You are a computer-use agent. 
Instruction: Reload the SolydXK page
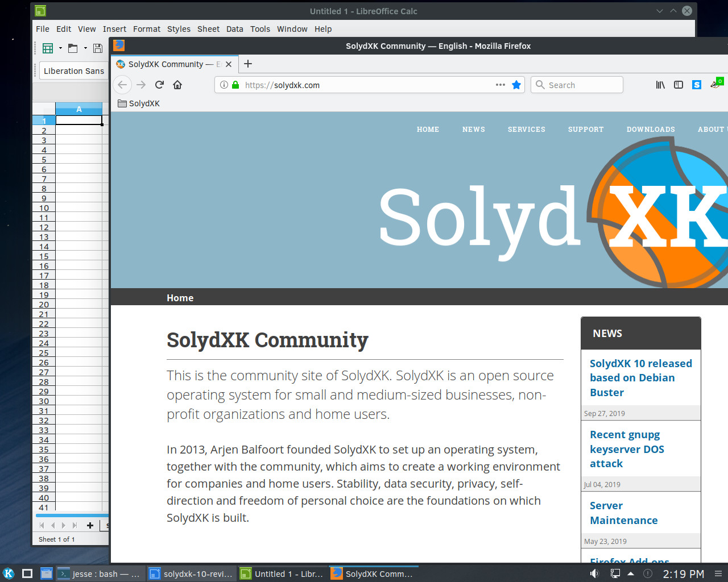tap(159, 85)
